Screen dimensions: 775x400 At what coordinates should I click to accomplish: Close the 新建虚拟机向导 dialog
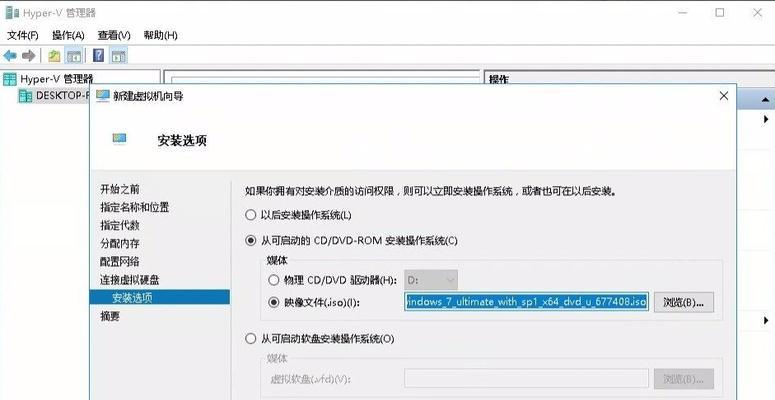[x=724, y=96]
